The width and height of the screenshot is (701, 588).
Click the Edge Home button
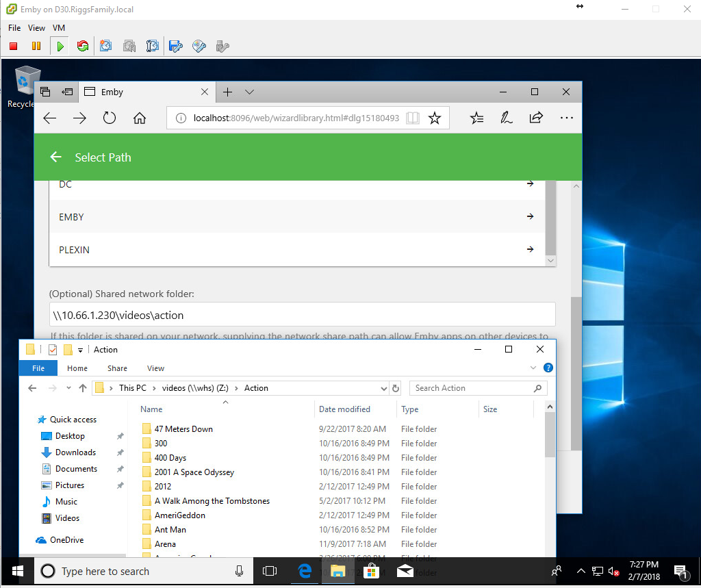click(140, 118)
